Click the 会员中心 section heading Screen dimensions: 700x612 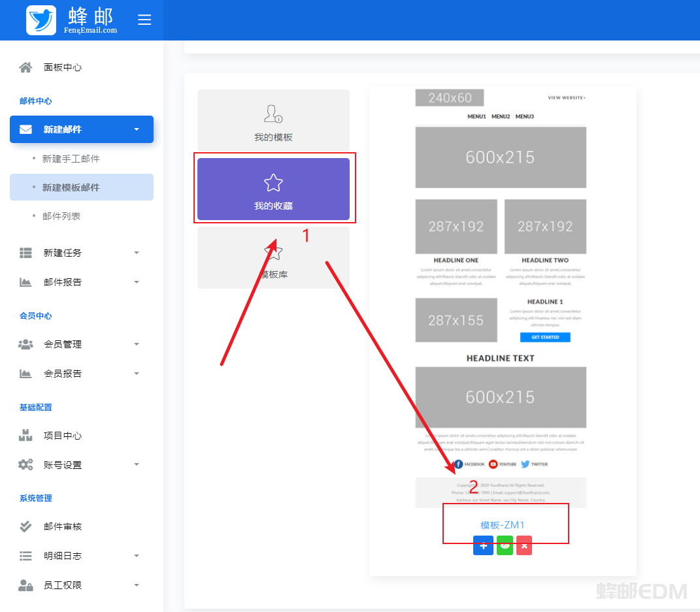point(36,316)
